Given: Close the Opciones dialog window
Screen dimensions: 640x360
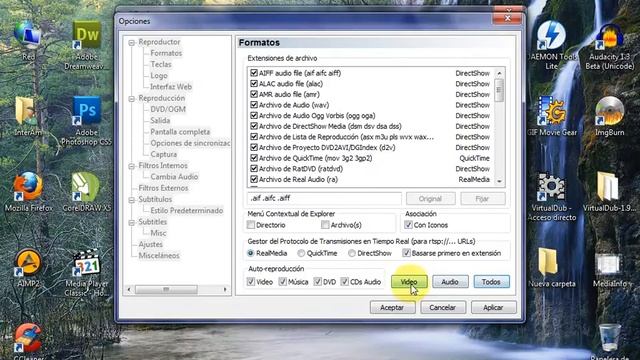Looking at the screenshot, I should (507, 18).
